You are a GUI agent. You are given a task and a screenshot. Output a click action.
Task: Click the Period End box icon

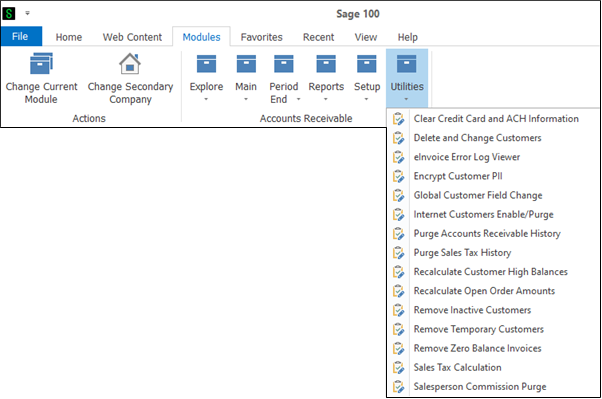click(x=284, y=64)
